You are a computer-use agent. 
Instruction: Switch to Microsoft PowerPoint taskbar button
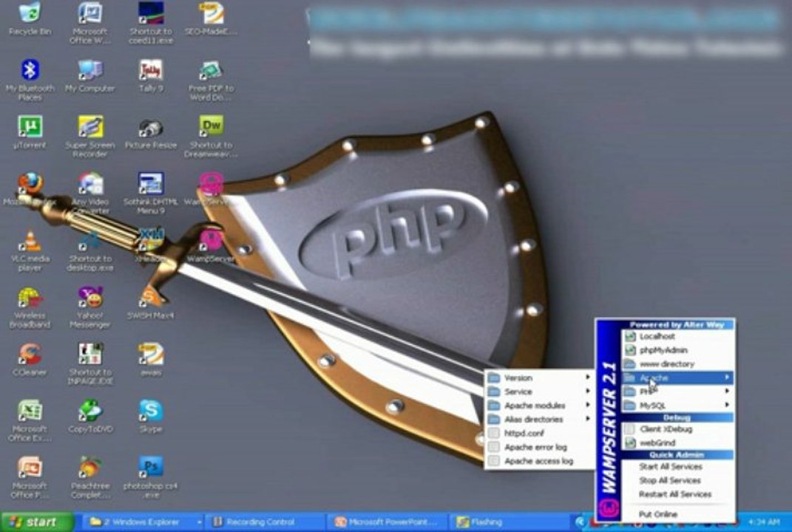(x=388, y=522)
